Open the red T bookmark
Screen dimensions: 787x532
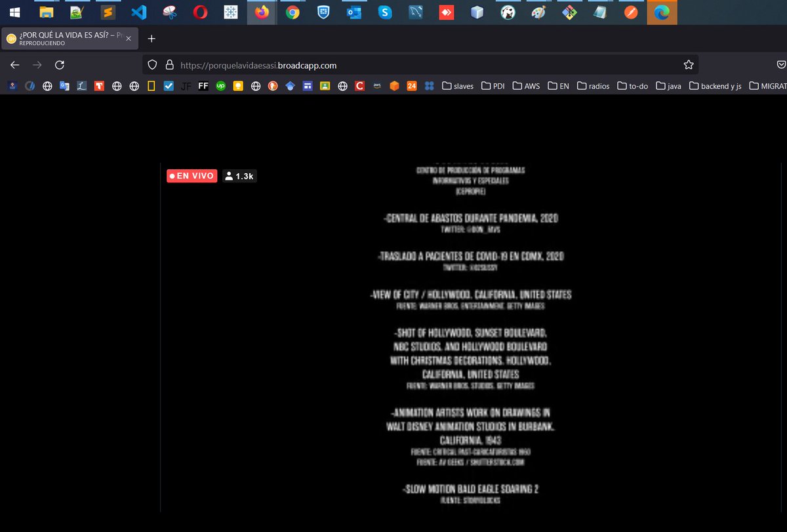99,86
